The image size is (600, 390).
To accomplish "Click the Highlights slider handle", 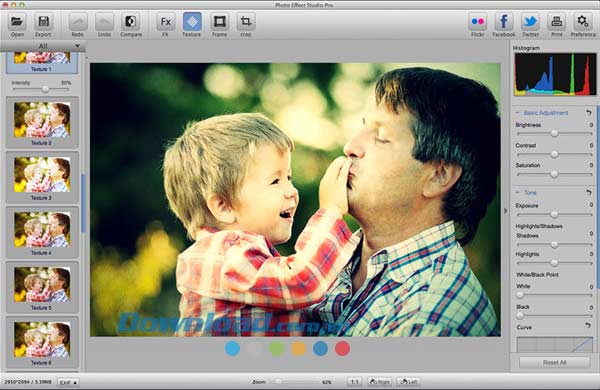I will click(554, 263).
